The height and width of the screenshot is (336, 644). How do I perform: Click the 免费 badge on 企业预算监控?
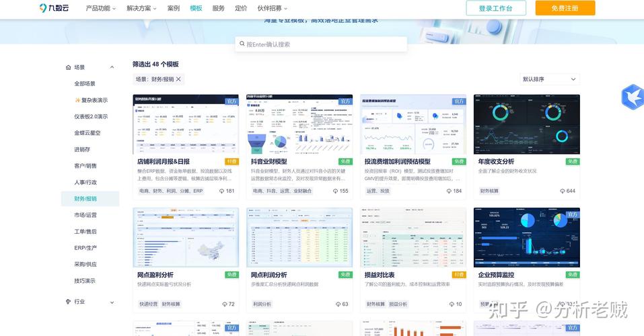point(573,275)
